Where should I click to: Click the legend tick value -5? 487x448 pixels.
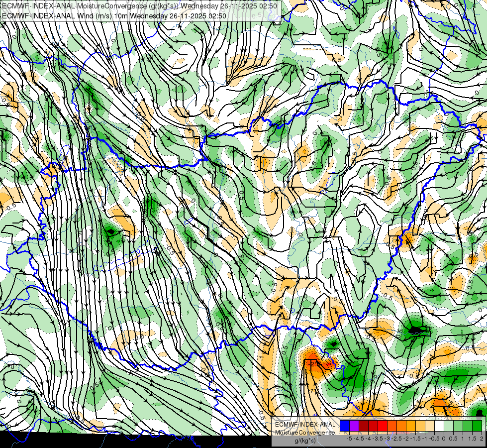(x=349, y=439)
